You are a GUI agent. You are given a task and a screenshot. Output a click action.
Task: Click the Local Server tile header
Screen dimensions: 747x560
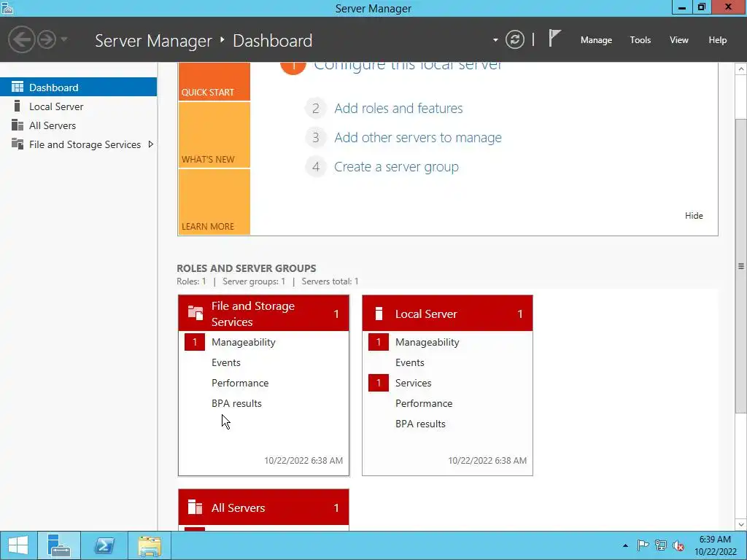click(x=447, y=314)
